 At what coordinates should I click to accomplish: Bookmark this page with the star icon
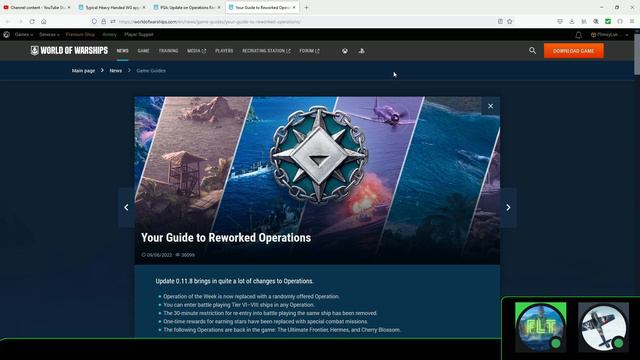pyautogui.click(x=510, y=22)
